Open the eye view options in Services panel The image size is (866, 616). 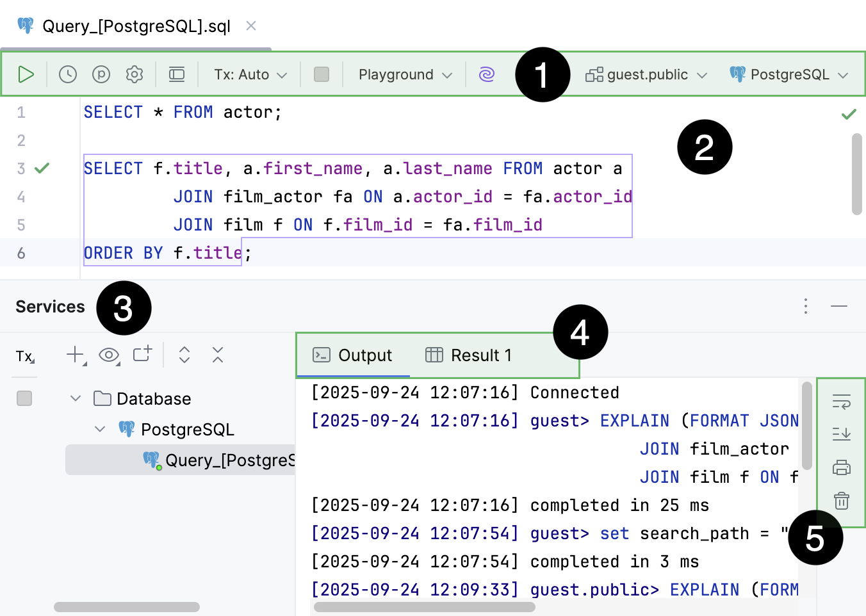tap(109, 354)
